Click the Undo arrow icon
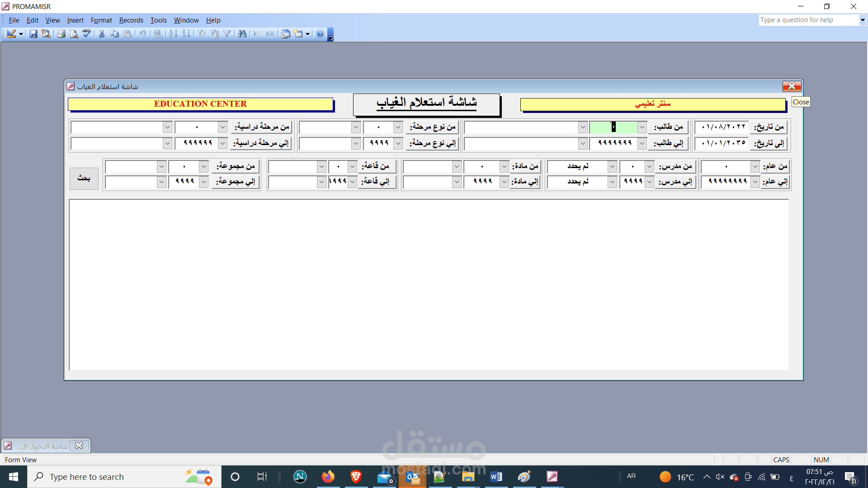 pos(142,34)
